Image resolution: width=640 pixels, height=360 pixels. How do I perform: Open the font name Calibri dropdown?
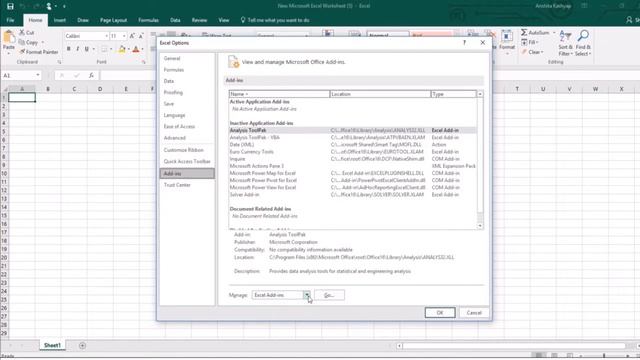point(107,36)
